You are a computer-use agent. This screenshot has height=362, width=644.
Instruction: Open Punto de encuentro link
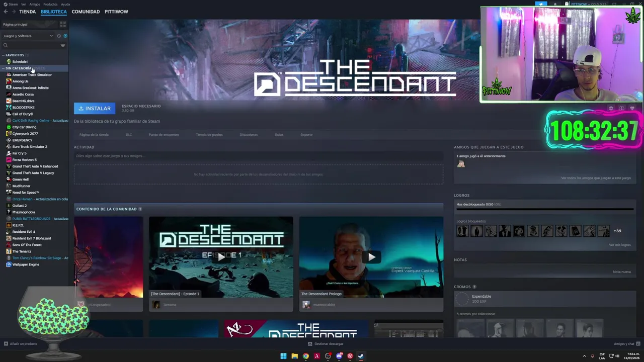(164, 135)
